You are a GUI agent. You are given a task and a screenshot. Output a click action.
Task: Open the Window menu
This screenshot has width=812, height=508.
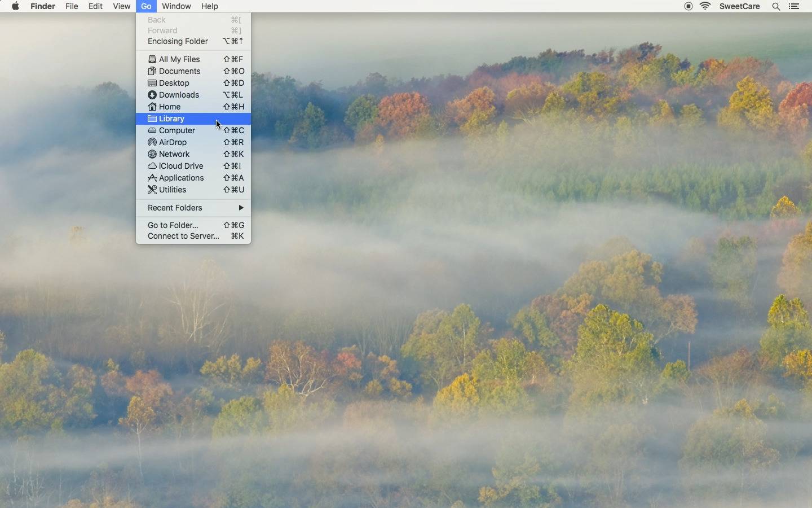(176, 6)
